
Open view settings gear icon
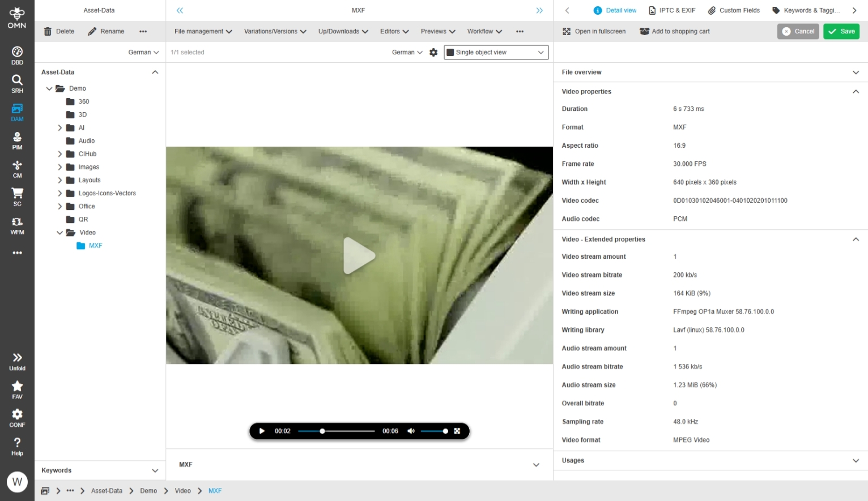pos(433,52)
